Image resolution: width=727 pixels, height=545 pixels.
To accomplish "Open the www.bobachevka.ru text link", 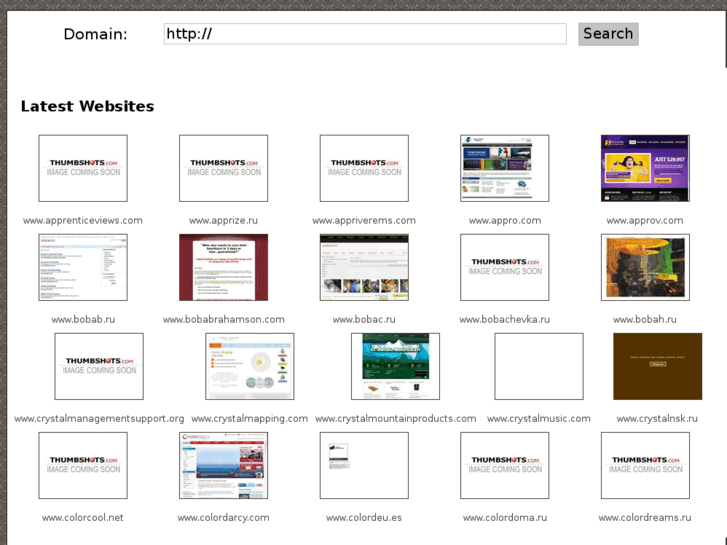I will pyautogui.click(x=504, y=319).
